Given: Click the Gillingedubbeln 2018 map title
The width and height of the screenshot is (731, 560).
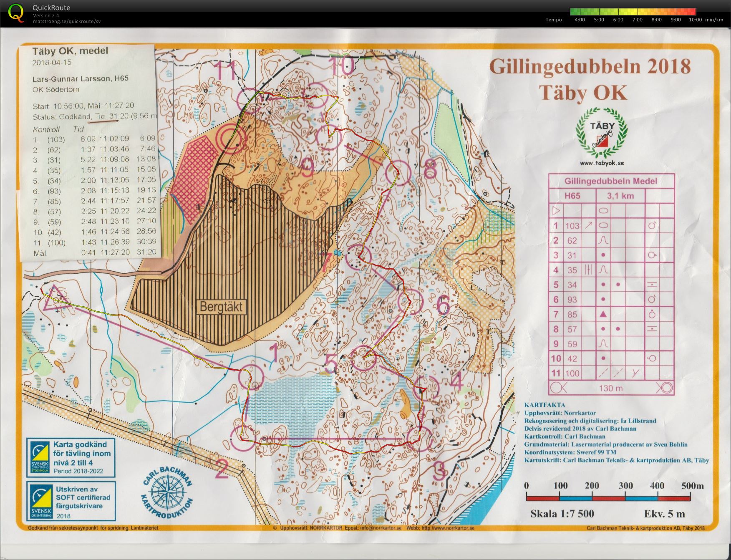Looking at the screenshot, I should 590,67.
